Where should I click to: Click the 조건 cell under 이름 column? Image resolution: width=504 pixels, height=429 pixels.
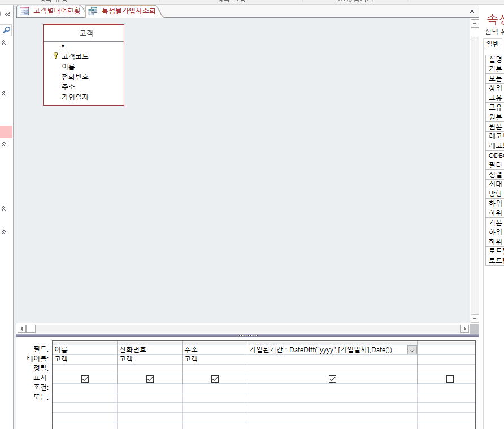point(85,388)
